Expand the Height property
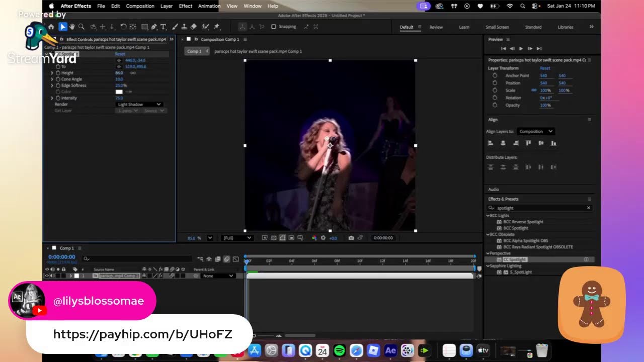Image resolution: width=644 pixels, height=362 pixels. [x=52, y=73]
